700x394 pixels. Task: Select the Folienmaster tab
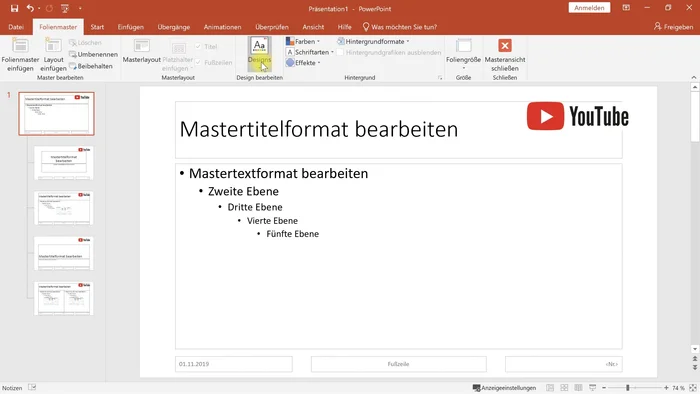(58, 27)
